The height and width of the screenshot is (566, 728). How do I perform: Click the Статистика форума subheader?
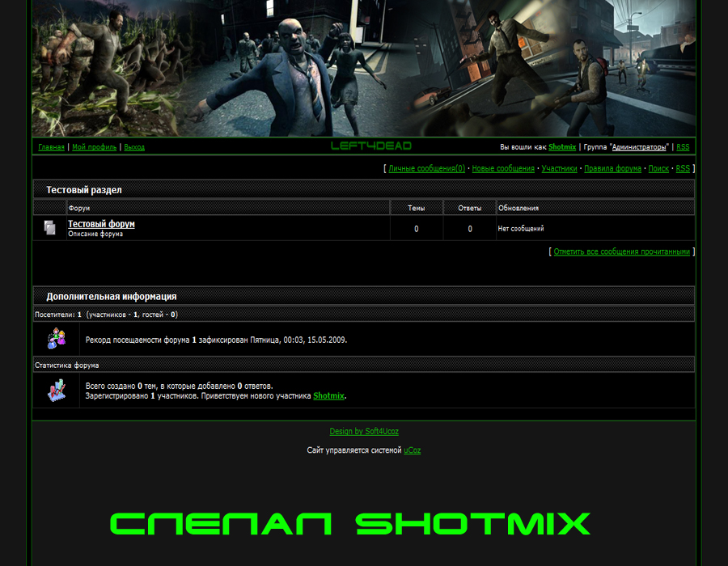tap(364, 365)
